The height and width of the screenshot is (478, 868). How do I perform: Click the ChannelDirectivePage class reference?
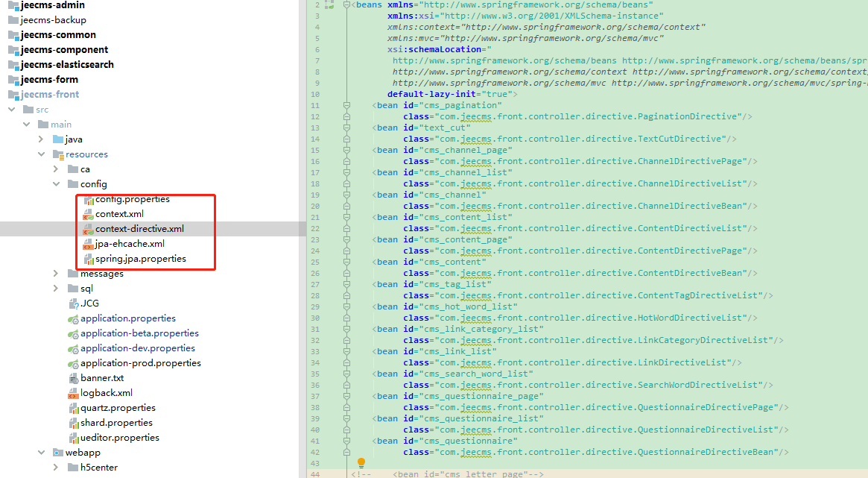click(x=690, y=161)
